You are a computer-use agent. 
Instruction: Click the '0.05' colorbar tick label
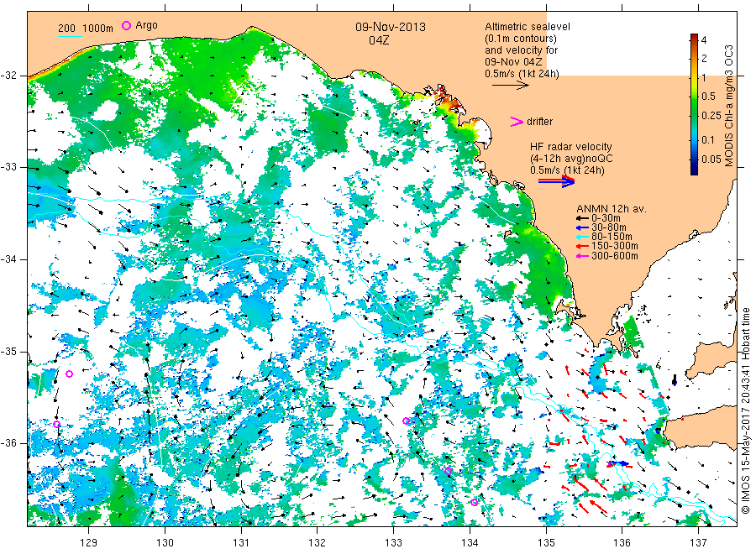(711, 159)
